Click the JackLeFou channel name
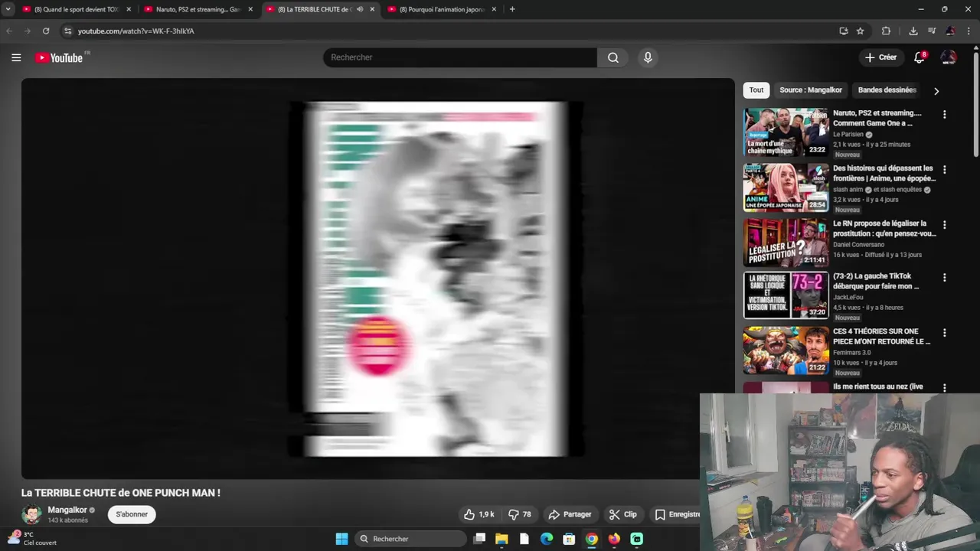This screenshot has width=980, height=551. click(x=849, y=298)
